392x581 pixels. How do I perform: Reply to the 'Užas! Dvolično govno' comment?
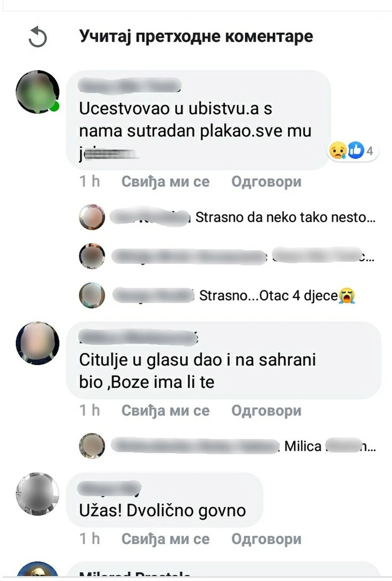pos(266,539)
